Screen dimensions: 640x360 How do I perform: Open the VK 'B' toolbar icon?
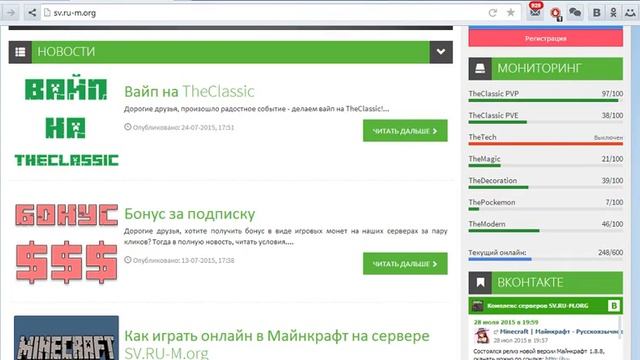point(596,13)
